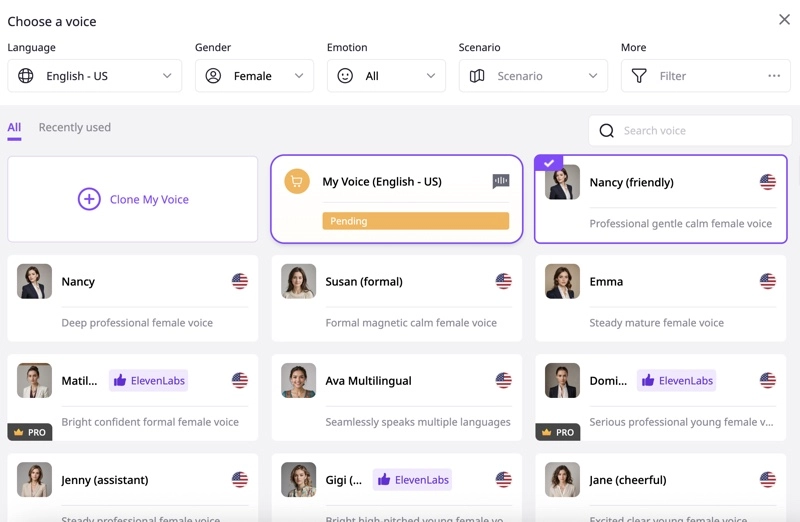The width and height of the screenshot is (800, 522).
Task: Click the ElevenLabs badge on Gigi voice
Action: click(412, 480)
